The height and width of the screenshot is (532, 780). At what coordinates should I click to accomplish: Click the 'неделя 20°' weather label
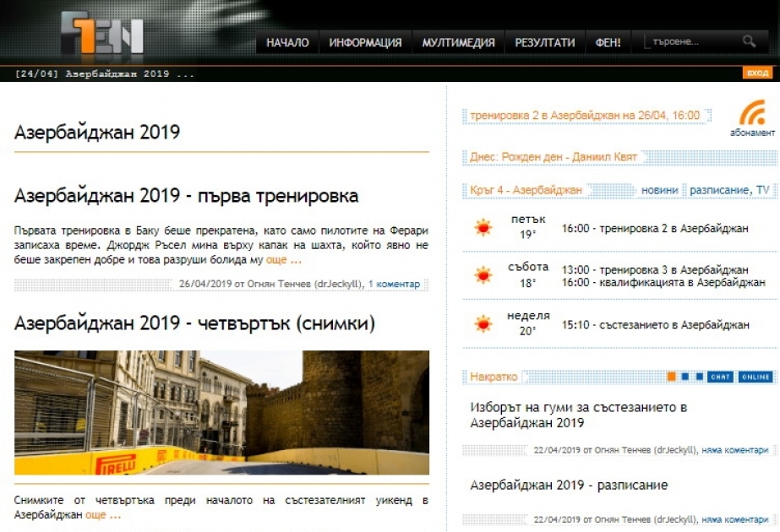(x=528, y=323)
